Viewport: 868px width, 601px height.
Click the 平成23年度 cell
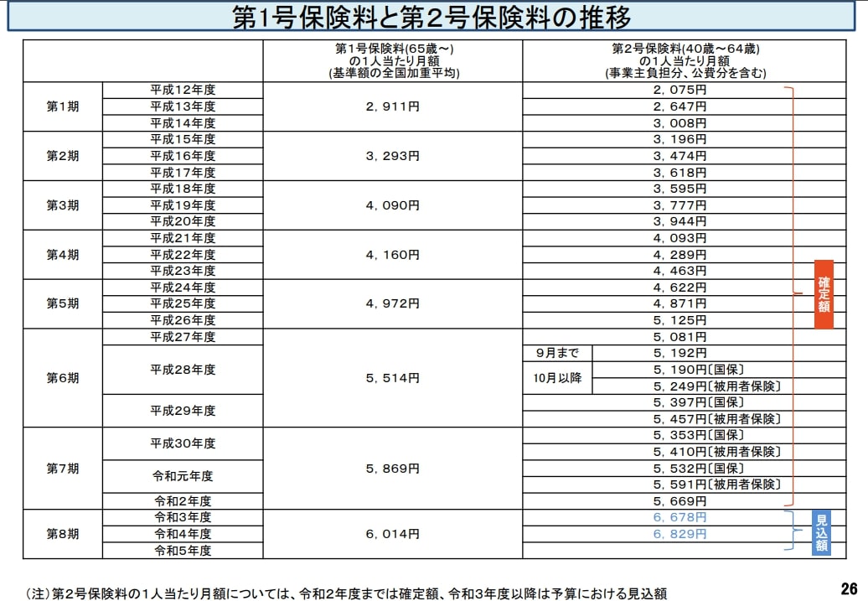(x=183, y=271)
